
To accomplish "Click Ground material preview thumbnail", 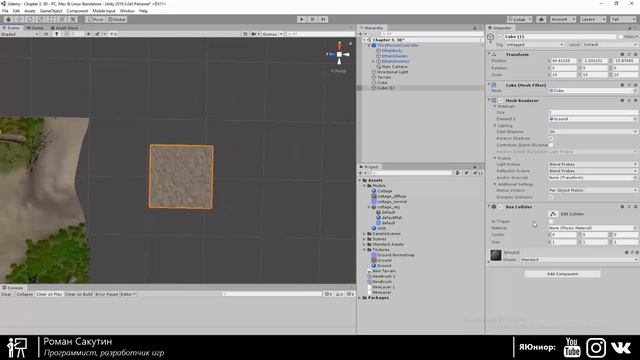I will click(x=496, y=255).
